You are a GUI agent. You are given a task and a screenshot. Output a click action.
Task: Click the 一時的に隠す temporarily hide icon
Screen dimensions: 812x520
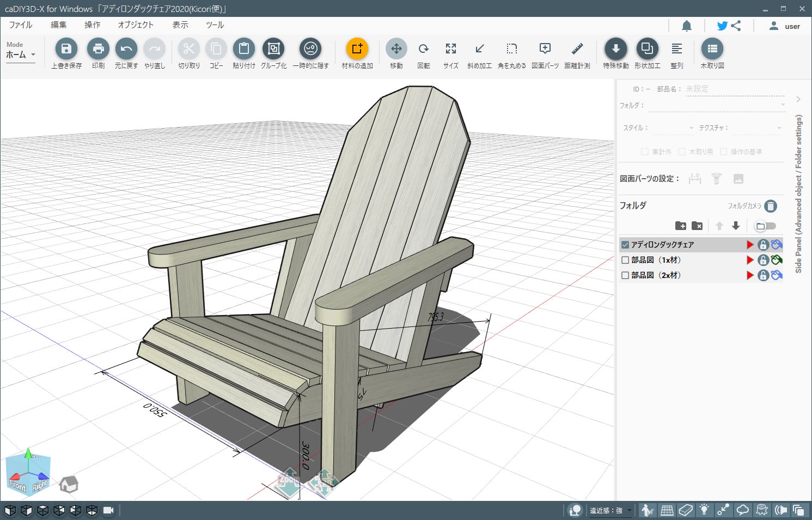click(x=310, y=49)
